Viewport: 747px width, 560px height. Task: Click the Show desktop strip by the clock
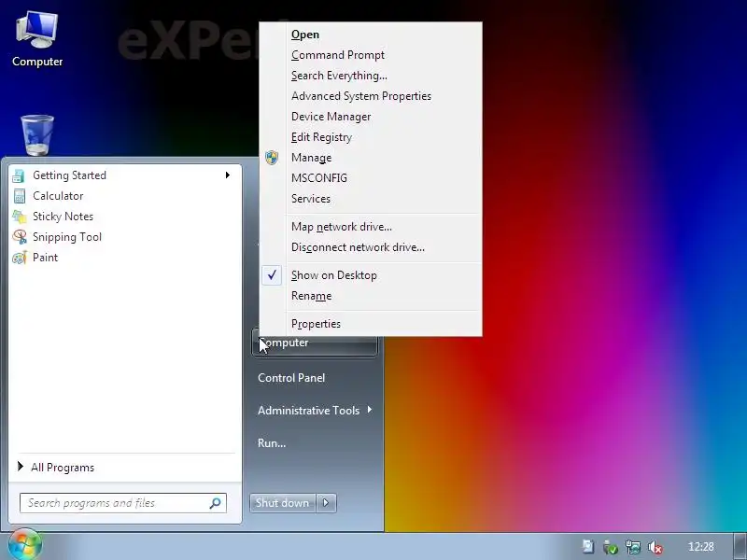[740, 547]
